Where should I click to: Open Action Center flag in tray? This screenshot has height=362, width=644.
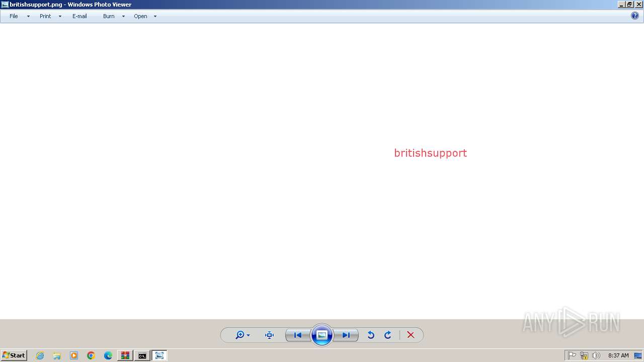[x=572, y=355]
